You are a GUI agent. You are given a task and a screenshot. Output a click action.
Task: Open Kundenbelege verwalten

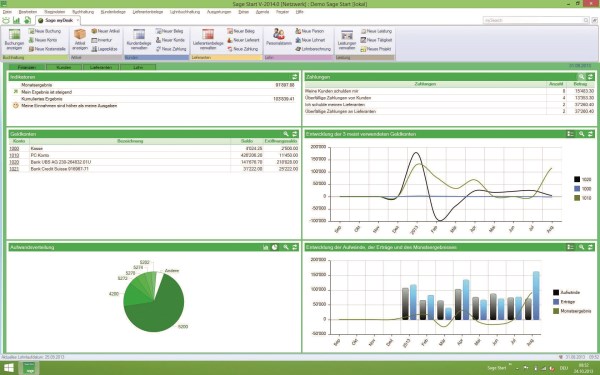[x=139, y=40]
